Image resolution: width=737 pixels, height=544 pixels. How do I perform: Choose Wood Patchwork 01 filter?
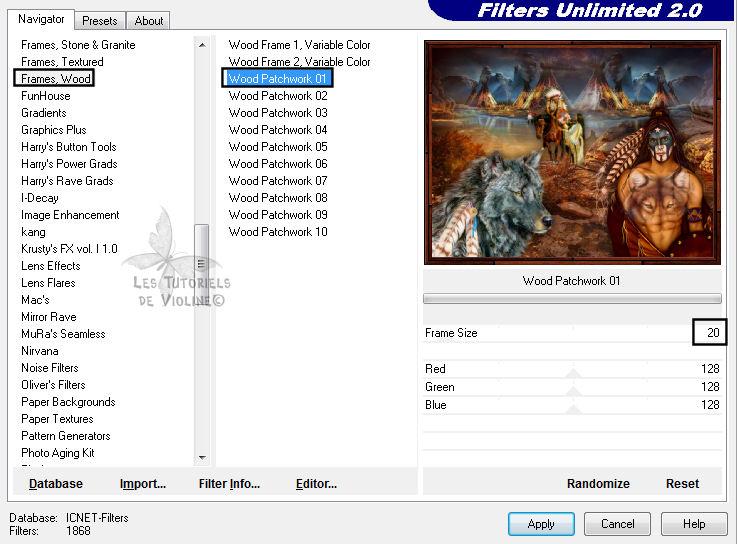tap(278, 79)
